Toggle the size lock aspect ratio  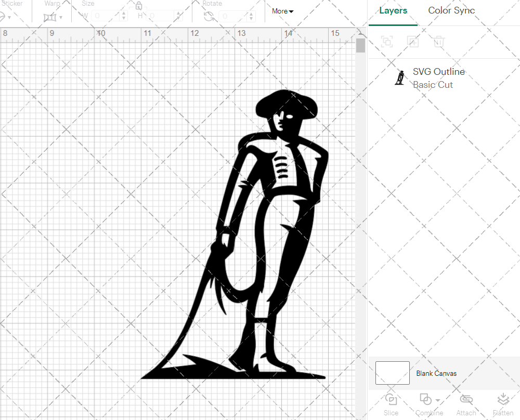[x=139, y=5]
